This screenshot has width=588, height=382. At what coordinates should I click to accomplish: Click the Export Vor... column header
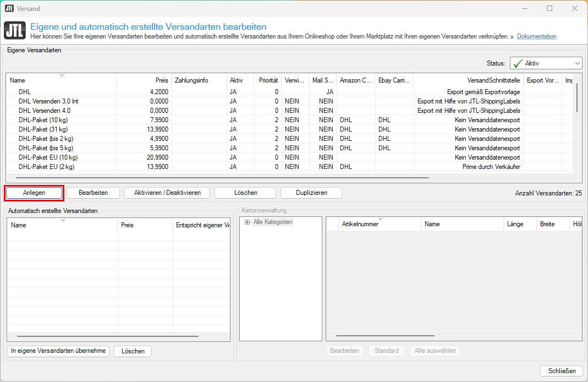[543, 80]
